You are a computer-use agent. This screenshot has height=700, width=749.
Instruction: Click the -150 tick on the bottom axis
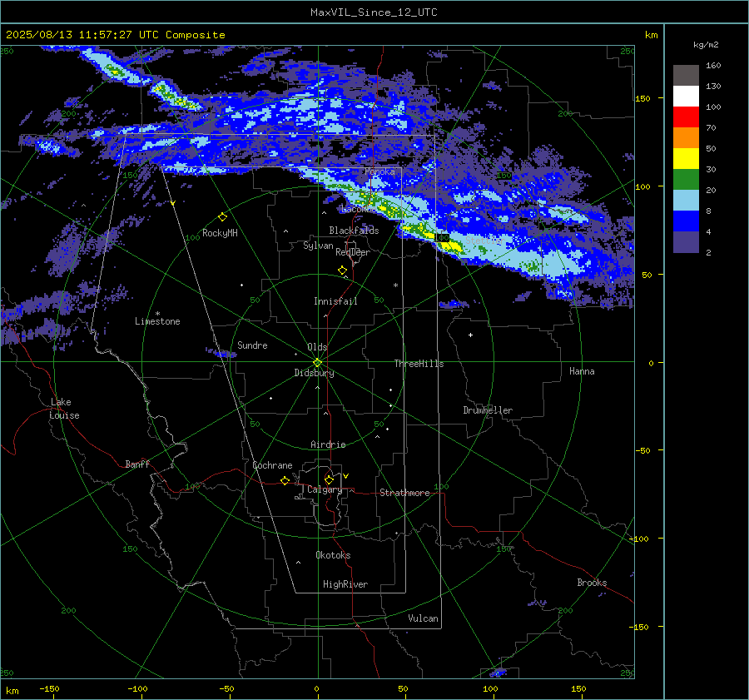point(49,688)
